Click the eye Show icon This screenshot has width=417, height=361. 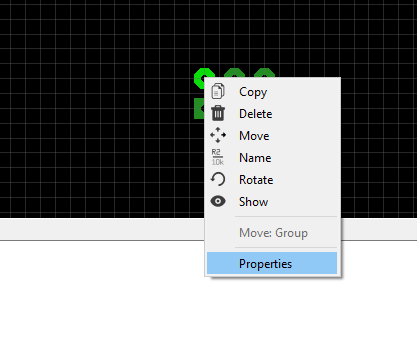[x=218, y=201]
